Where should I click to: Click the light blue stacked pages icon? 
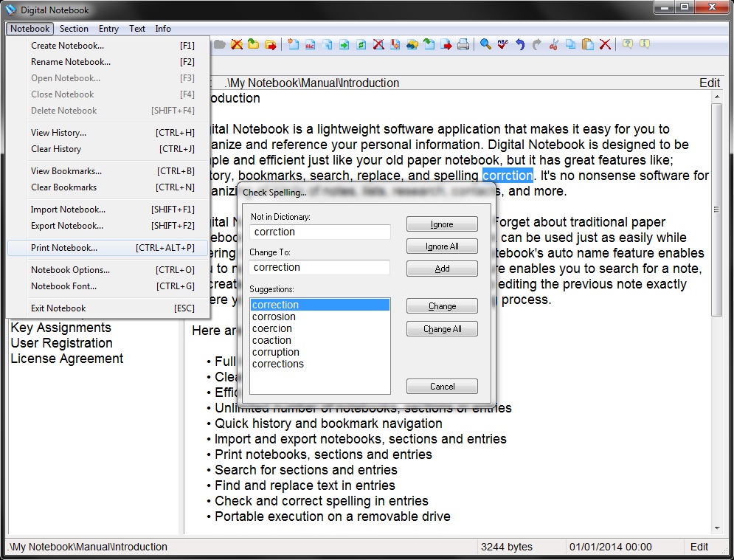click(328, 44)
